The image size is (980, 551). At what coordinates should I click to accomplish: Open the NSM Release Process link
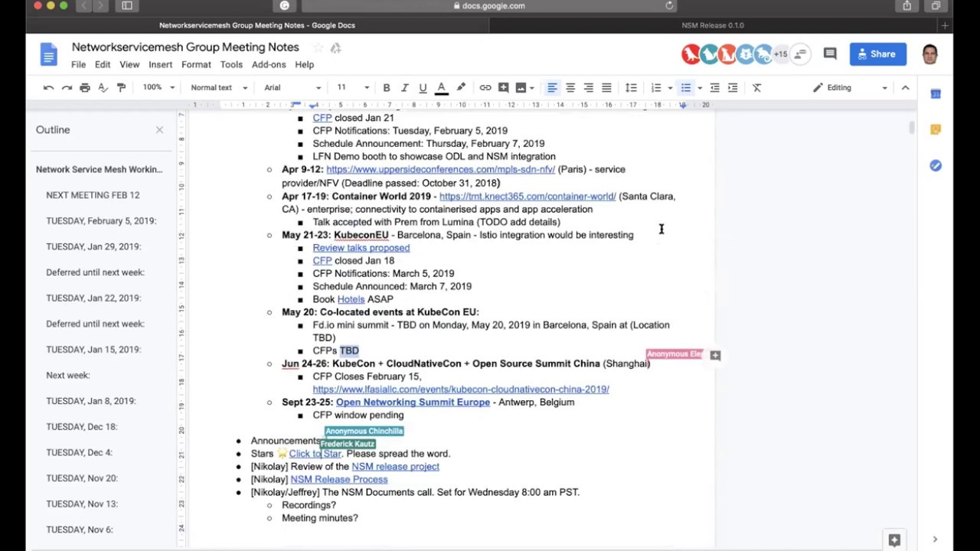coord(339,480)
